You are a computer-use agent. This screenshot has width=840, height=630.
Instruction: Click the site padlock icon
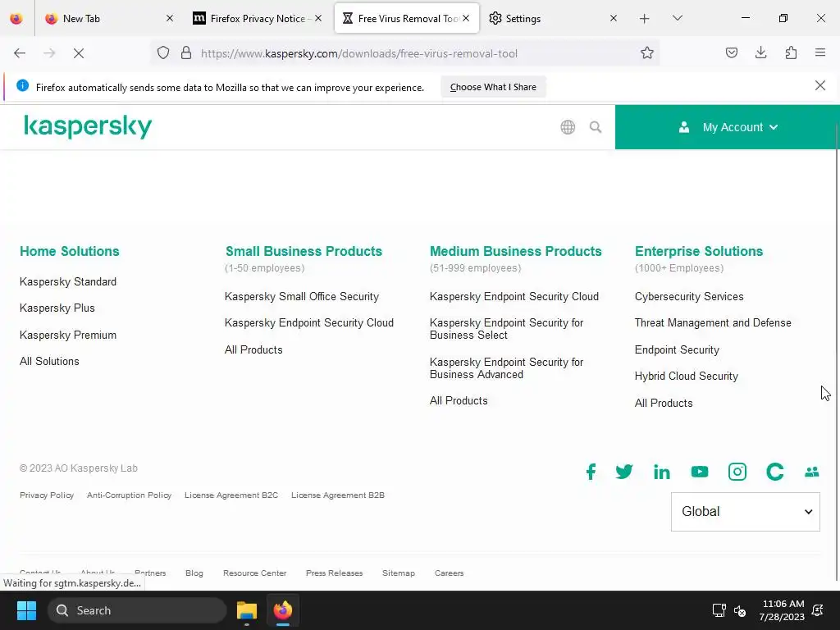point(186,53)
